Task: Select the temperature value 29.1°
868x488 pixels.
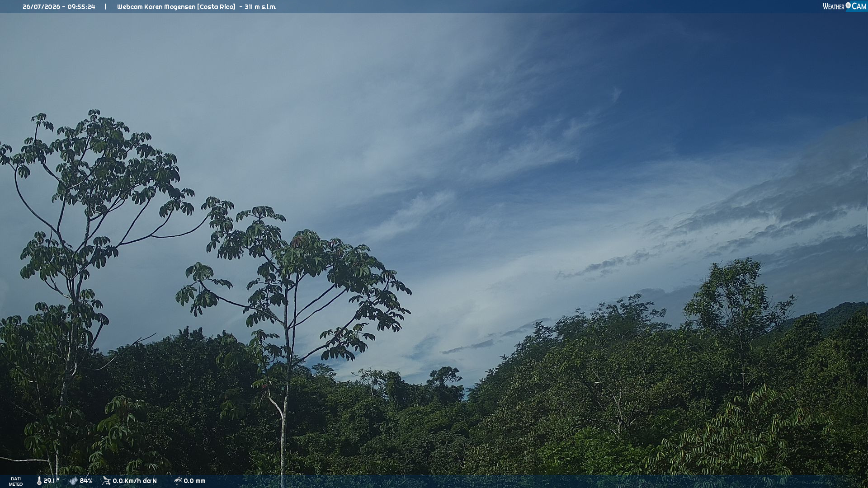Action: 51,481
